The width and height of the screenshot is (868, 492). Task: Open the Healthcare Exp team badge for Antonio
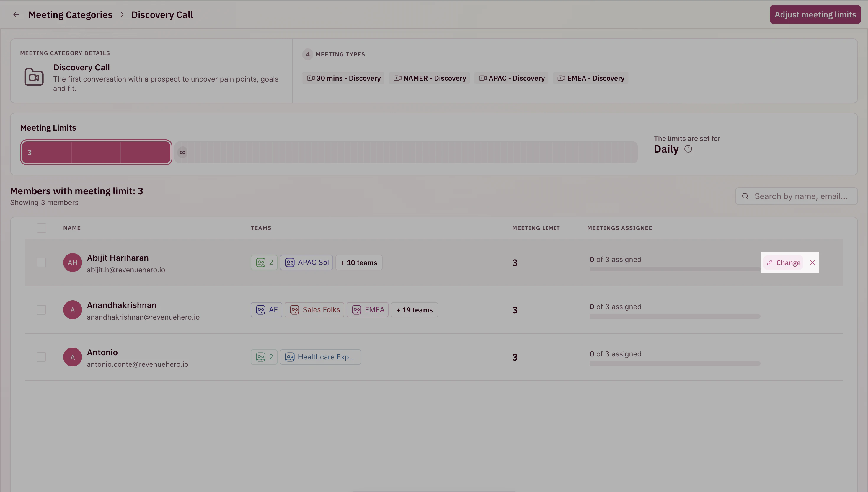tap(320, 357)
